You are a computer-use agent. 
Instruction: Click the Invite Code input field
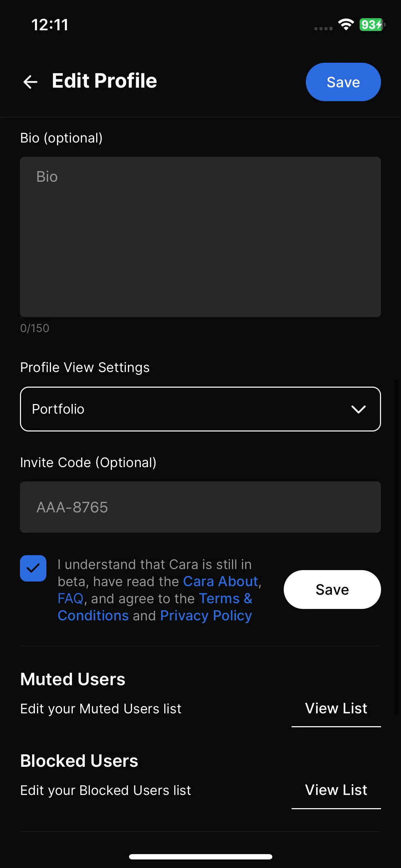(x=200, y=507)
